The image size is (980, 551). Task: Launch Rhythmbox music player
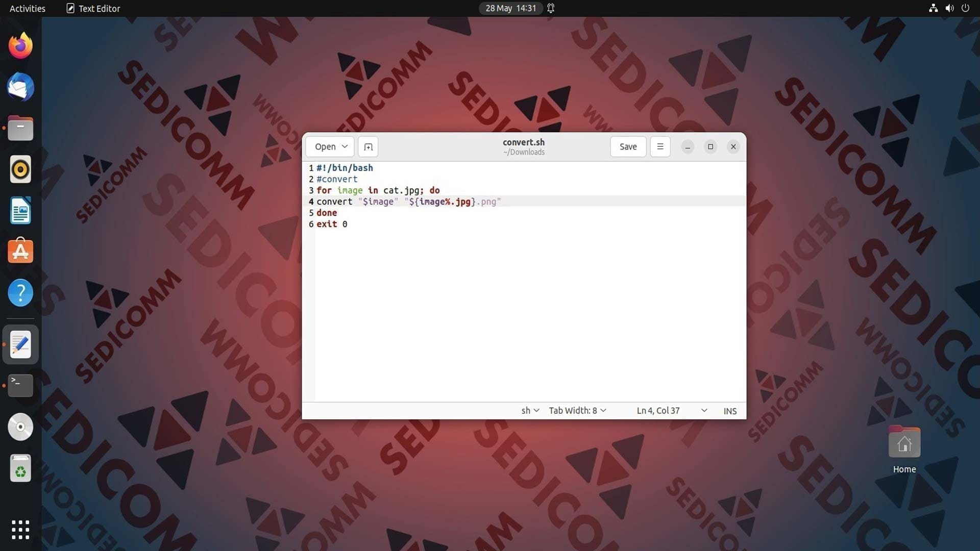tap(20, 169)
